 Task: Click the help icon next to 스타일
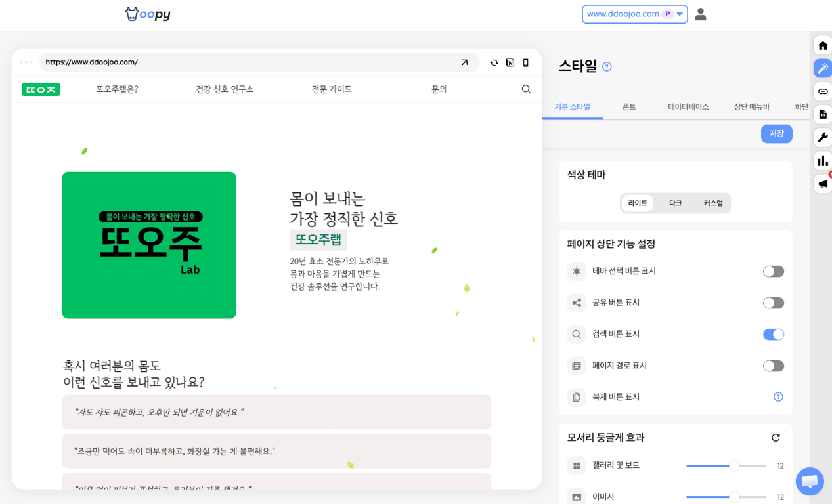click(607, 66)
